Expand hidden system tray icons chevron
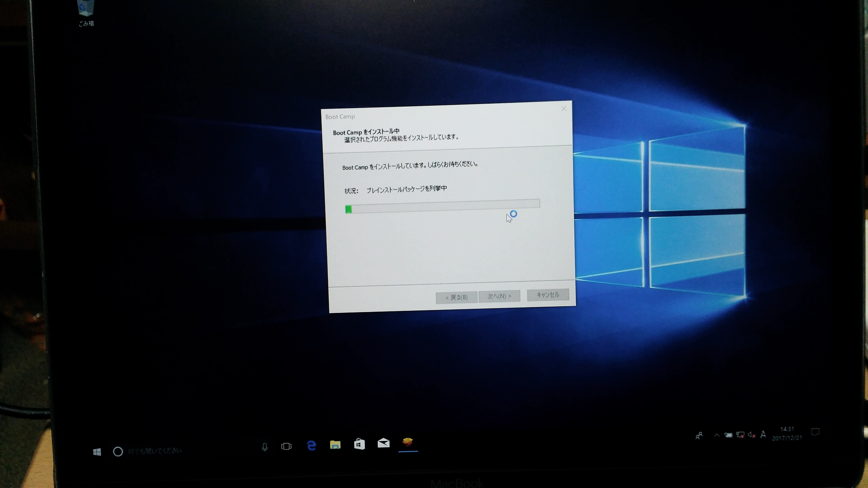The width and height of the screenshot is (868, 488). pyautogui.click(x=717, y=435)
